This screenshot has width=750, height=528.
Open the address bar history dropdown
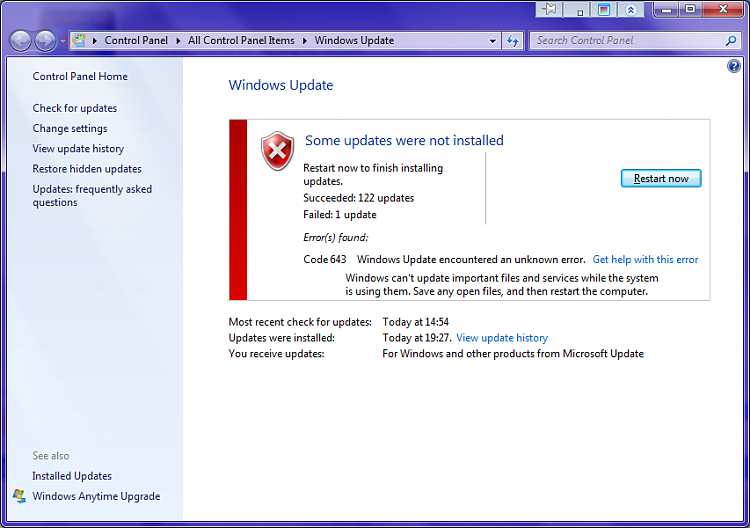click(x=493, y=41)
